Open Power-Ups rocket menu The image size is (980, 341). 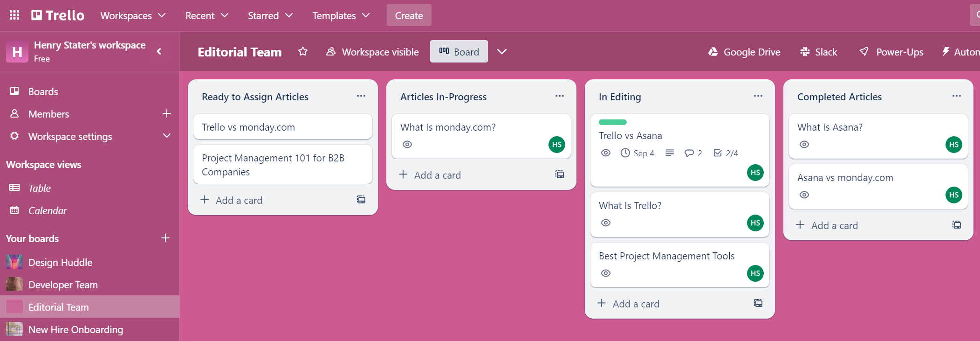tap(891, 52)
